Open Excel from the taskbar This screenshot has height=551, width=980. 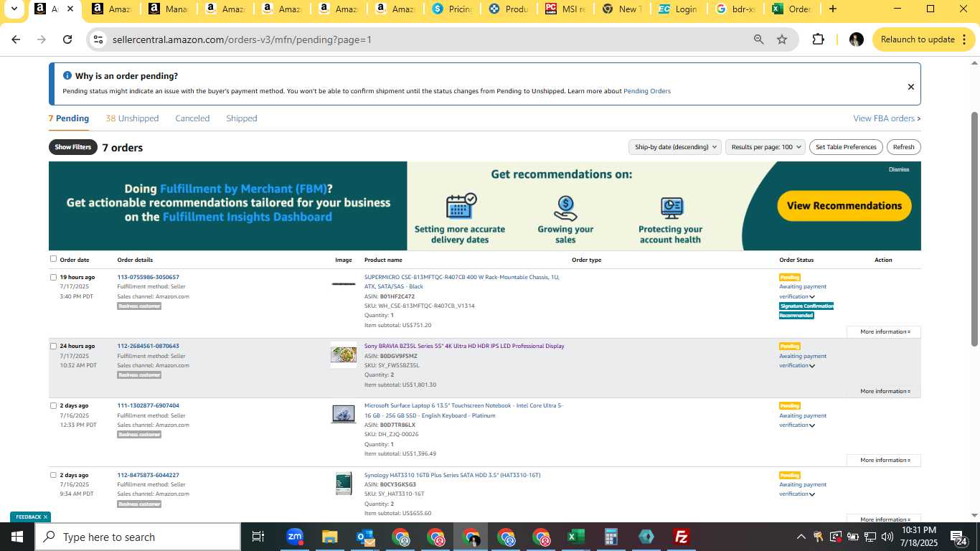point(575,537)
